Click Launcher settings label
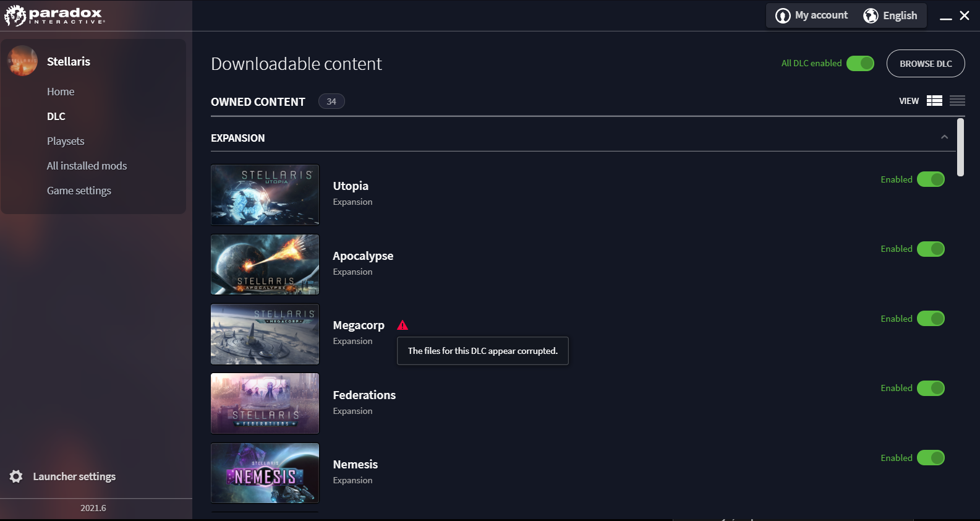This screenshot has width=980, height=521. (74, 476)
